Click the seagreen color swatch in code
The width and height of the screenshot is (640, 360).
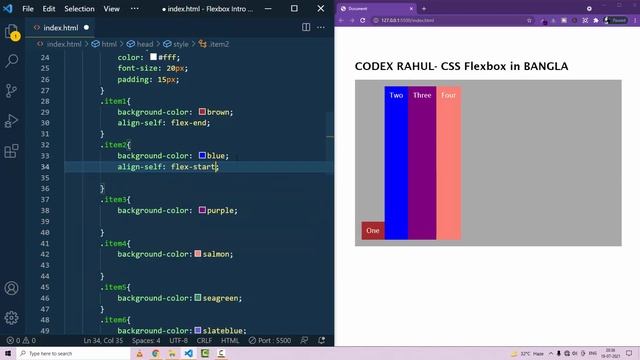tap(198, 297)
